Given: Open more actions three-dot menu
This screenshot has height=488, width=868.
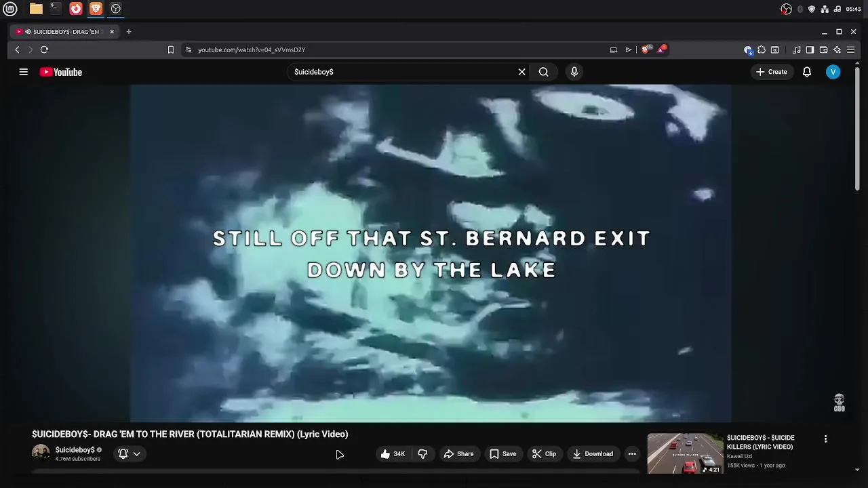Looking at the screenshot, I should 632,454.
